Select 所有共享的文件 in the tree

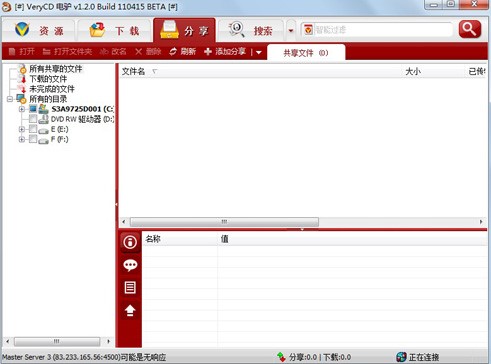(55, 69)
